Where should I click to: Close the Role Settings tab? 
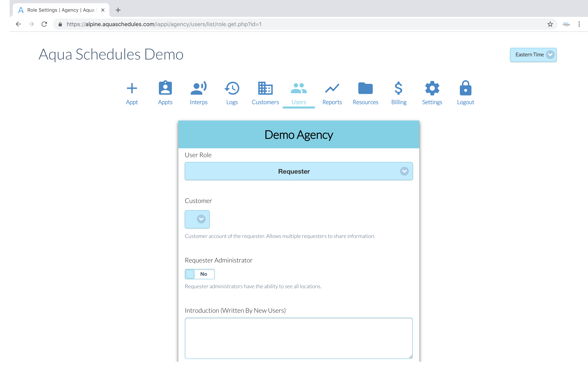(103, 10)
